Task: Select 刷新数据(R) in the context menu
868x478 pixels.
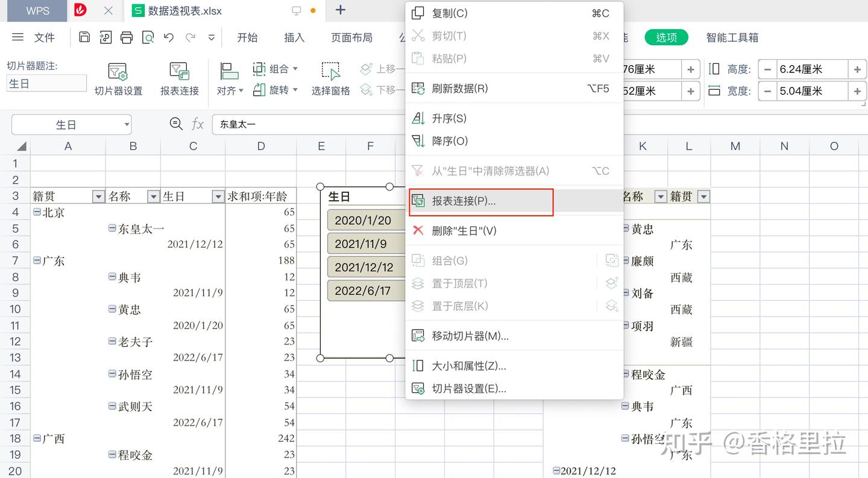Action: pyautogui.click(x=514, y=89)
